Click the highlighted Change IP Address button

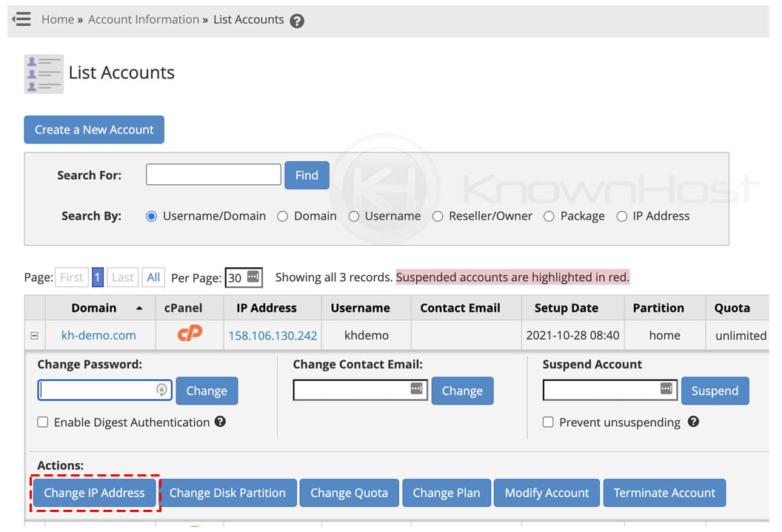(x=94, y=493)
